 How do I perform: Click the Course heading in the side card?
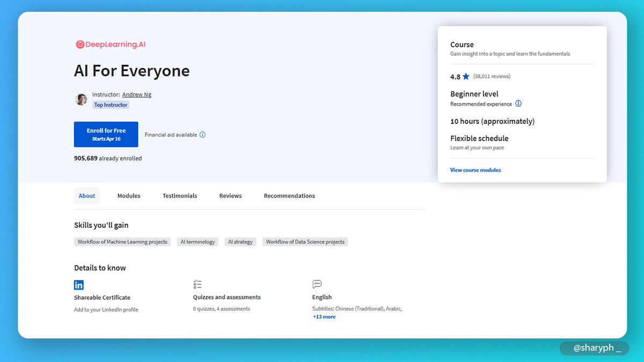tap(462, 45)
